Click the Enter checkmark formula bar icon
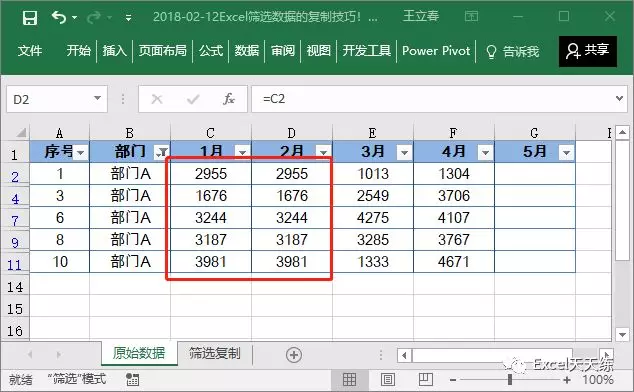The width and height of the screenshot is (634, 392). point(193,99)
